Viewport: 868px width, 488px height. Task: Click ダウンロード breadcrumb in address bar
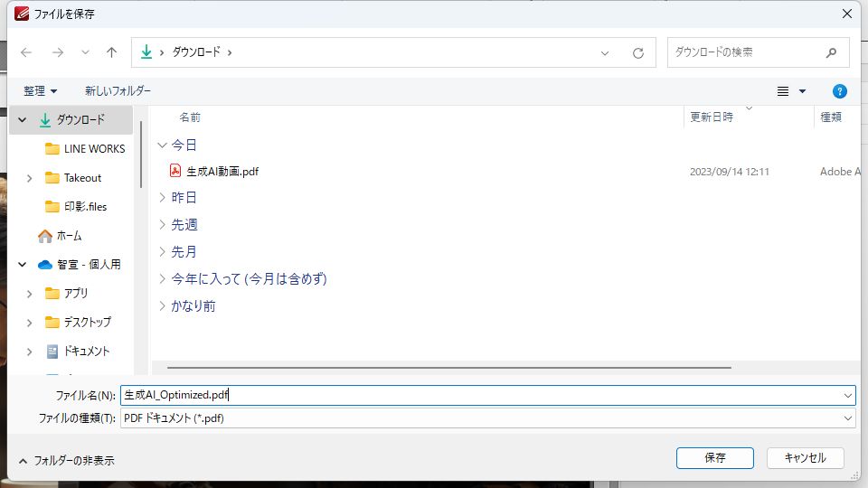tap(196, 52)
